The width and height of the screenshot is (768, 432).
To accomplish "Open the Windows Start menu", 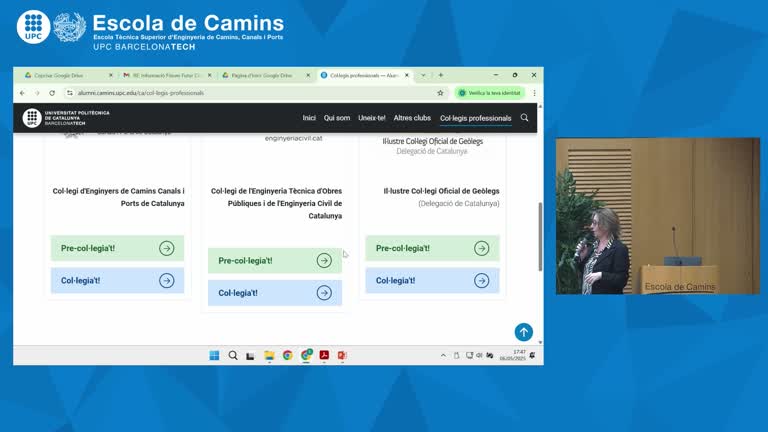I will (214, 355).
